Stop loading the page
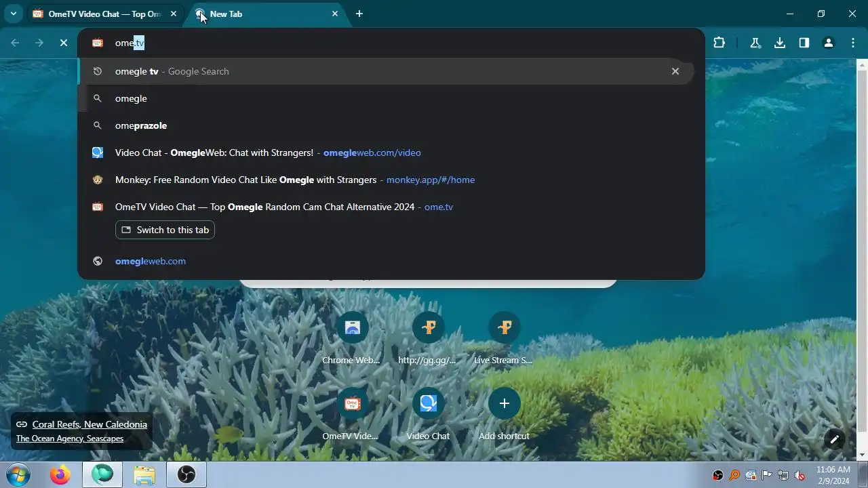This screenshot has height=488, width=868. click(x=64, y=43)
